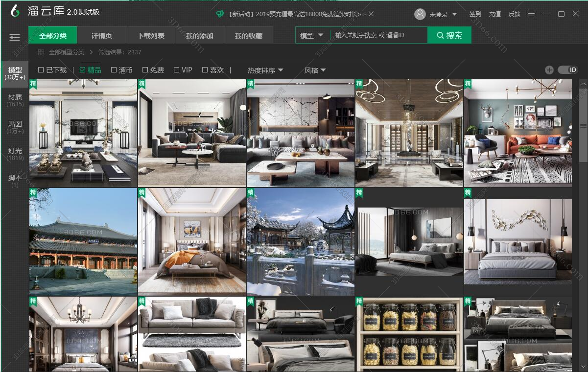Open the pasta jars shelf thumbnail
This screenshot has width=588, height=372.
pyautogui.click(x=409, y=334)
